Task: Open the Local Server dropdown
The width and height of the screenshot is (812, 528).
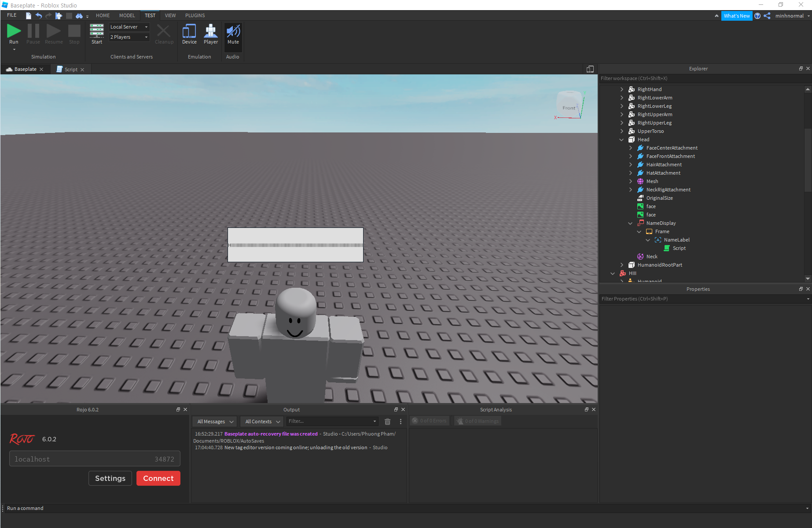Action: (129, 27)
